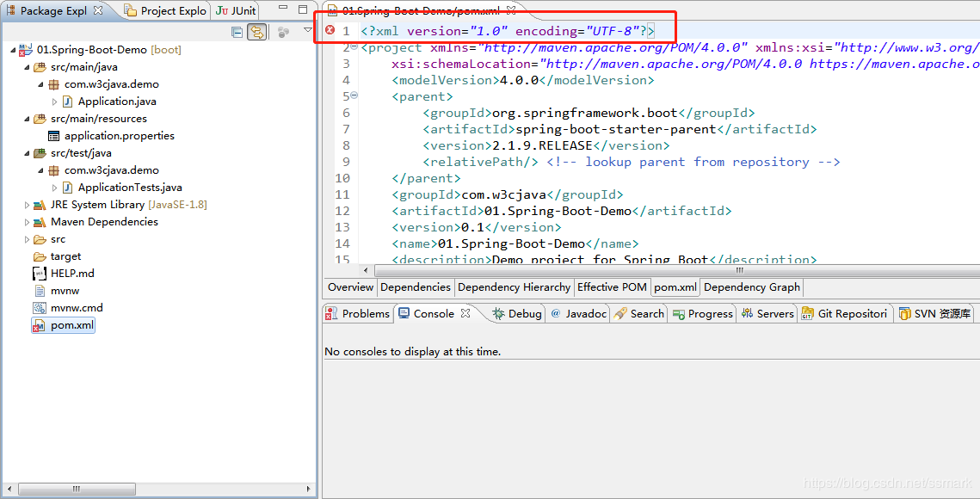
Task: Open the Effective POM tab
Action: click(x=612, y=287)
